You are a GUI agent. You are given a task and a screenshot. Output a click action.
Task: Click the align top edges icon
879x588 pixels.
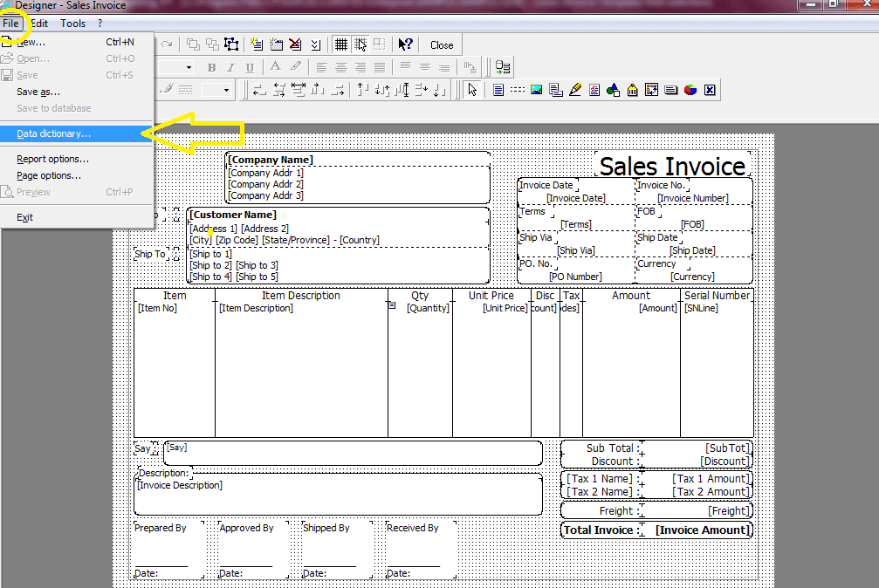(363, 90)
